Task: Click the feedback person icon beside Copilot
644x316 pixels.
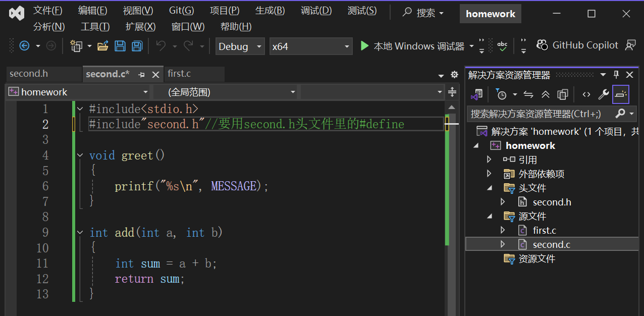Action: [x=630, y=45]
